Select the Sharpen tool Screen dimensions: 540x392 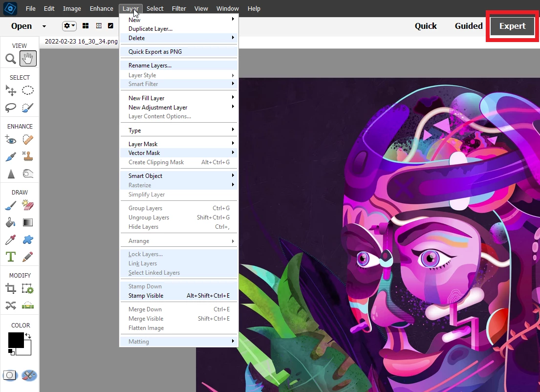[x=11, y=174]
